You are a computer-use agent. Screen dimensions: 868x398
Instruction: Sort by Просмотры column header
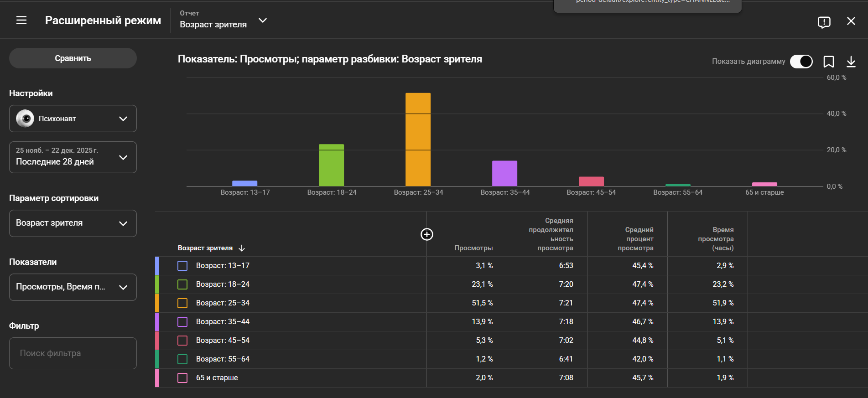(x=473, y=248)
